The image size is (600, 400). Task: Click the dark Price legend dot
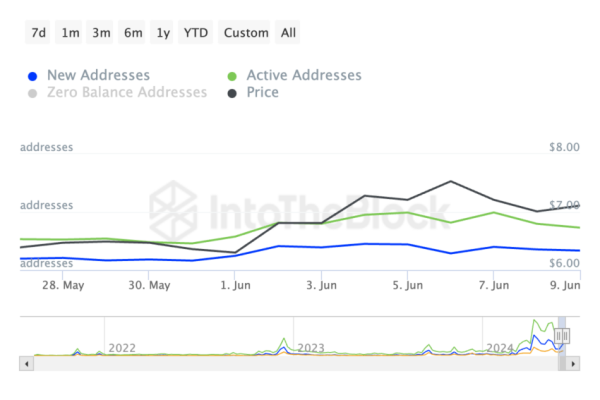pos(232,92)
